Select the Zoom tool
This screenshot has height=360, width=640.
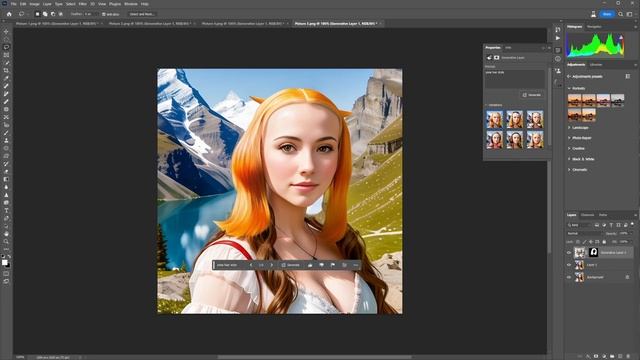coord(6,242)
